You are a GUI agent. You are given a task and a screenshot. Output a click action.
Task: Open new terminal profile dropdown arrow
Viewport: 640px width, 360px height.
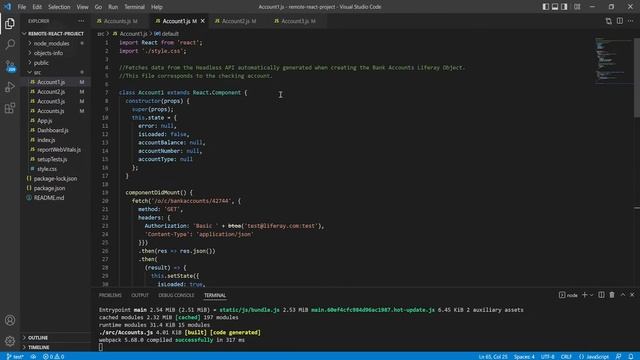point(591,295)
